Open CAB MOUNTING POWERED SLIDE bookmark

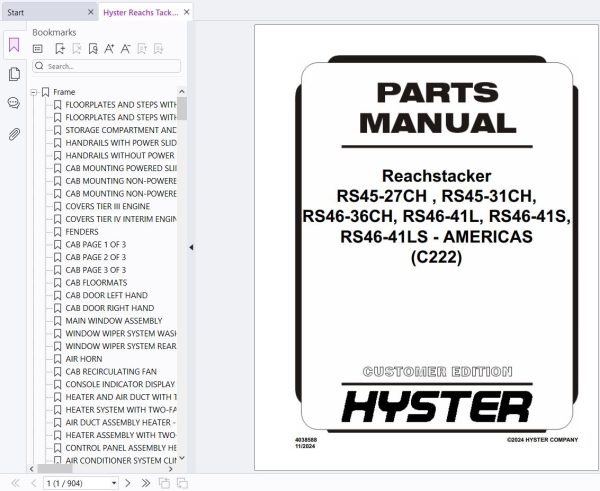121,168
